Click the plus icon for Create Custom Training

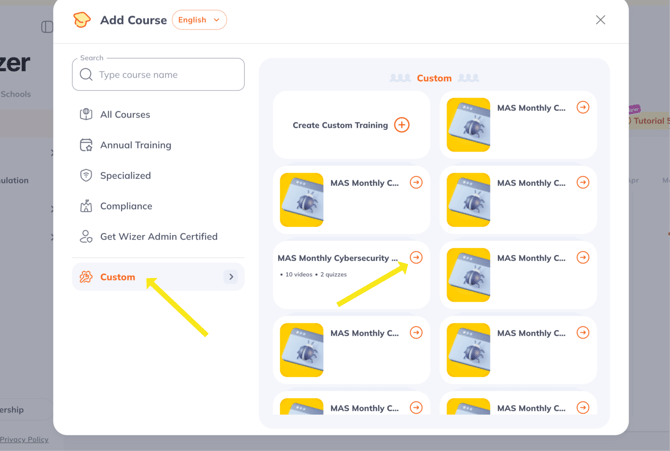[x=402, y=125]
